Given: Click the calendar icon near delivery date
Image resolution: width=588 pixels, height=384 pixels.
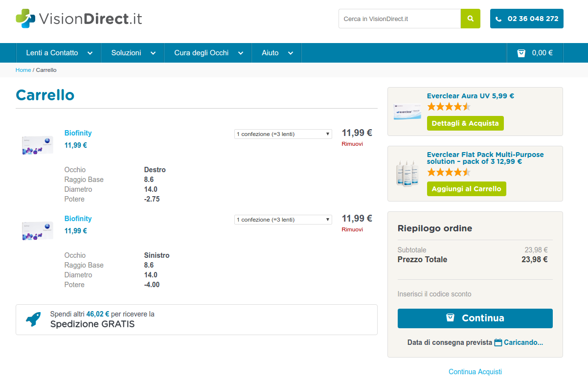Looking at the screenshot, I should [x=498, y=342].
